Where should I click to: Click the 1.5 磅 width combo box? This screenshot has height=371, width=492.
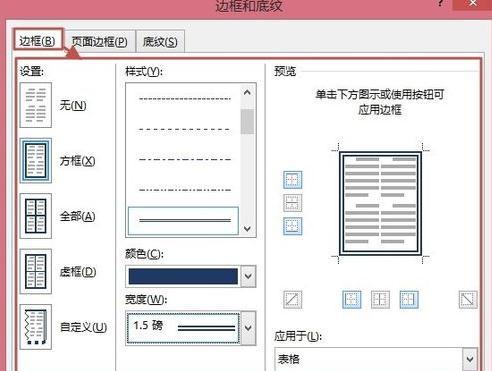(191, 328)
